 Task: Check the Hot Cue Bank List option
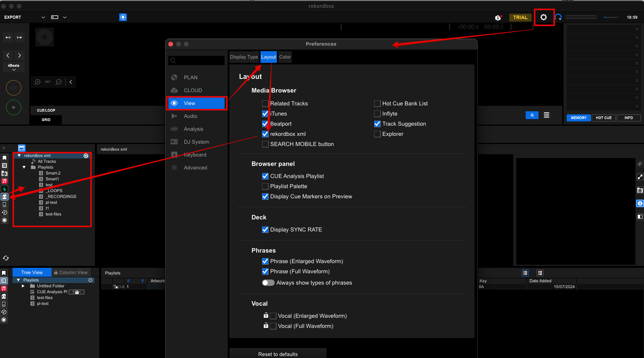(377, 103)
